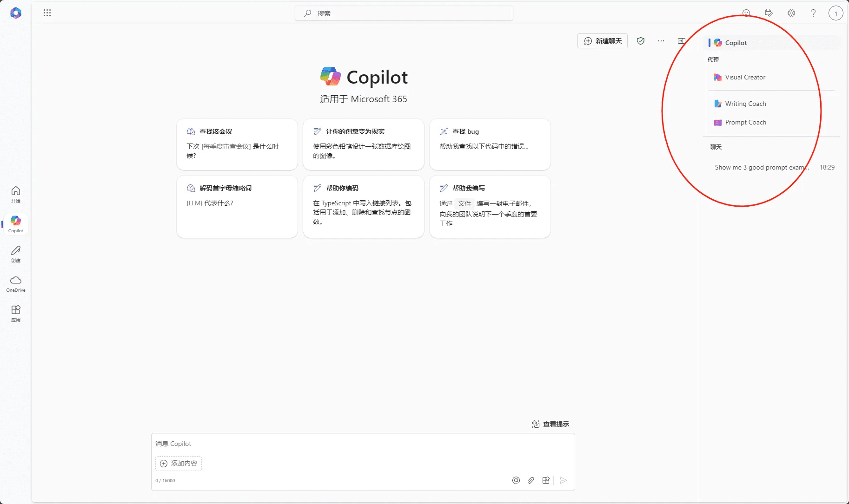The image size is (849, 504).
Task: Click the Prompt Coach icon
Action: pos(718,122)
